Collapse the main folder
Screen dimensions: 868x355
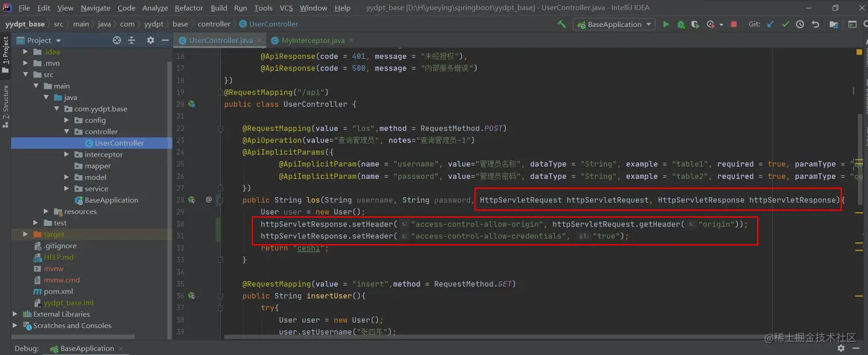click(36, 86)
